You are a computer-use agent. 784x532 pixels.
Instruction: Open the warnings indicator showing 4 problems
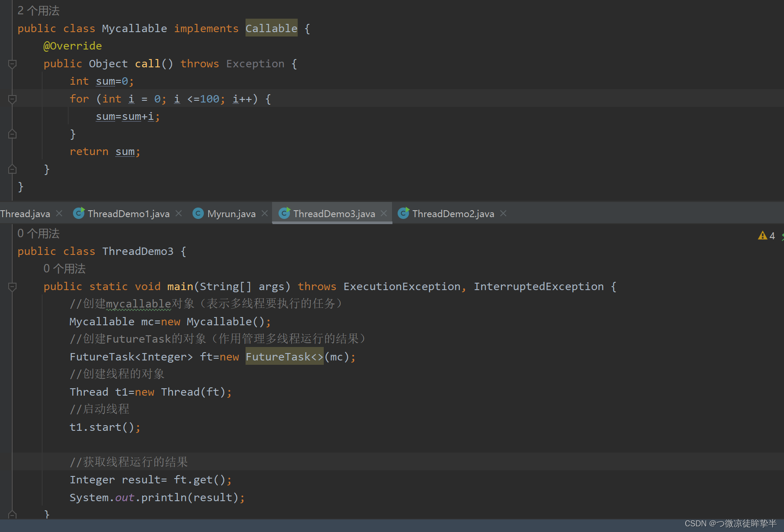(767, 236)
